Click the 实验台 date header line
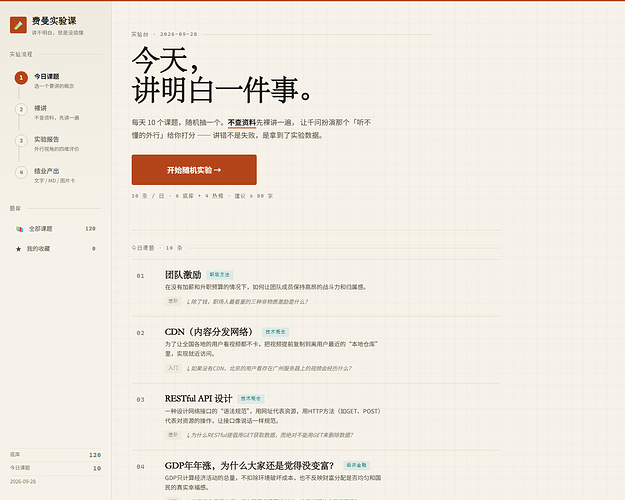The width and height of the screenshot is (625, 500). tap(165, 34)
